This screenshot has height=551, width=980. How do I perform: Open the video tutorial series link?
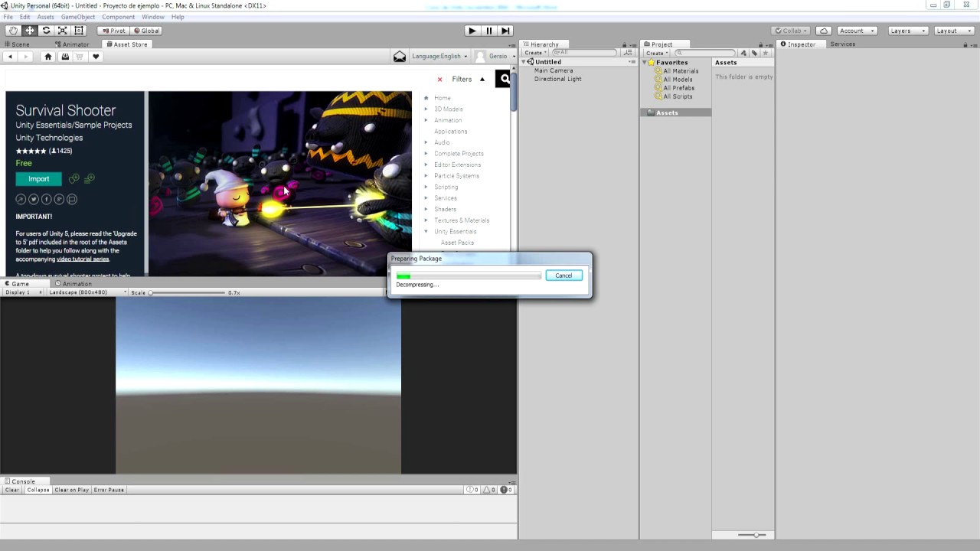click(x=83, y=259)
